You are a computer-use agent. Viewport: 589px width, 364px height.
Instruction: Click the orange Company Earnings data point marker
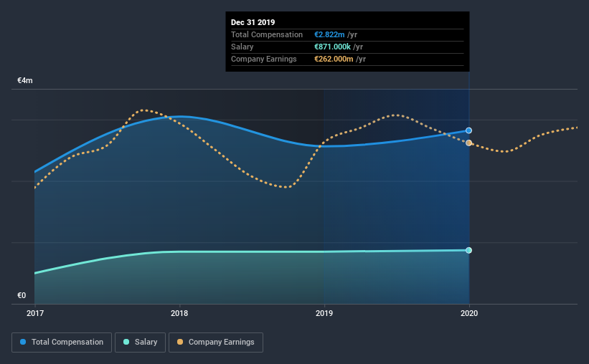pos(468,143)
